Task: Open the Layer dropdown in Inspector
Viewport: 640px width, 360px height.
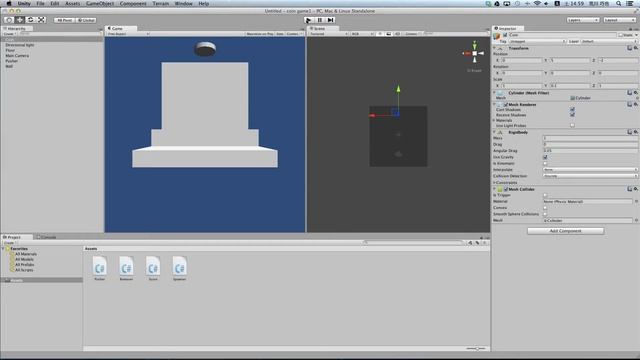Action: tap(609, 41)
